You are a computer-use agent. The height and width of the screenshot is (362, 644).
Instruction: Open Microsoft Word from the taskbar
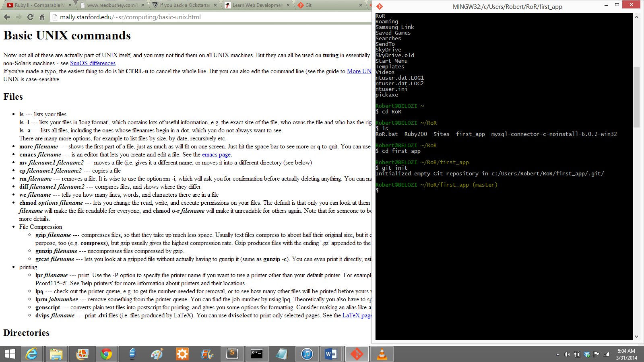click(x=331, y=354)
